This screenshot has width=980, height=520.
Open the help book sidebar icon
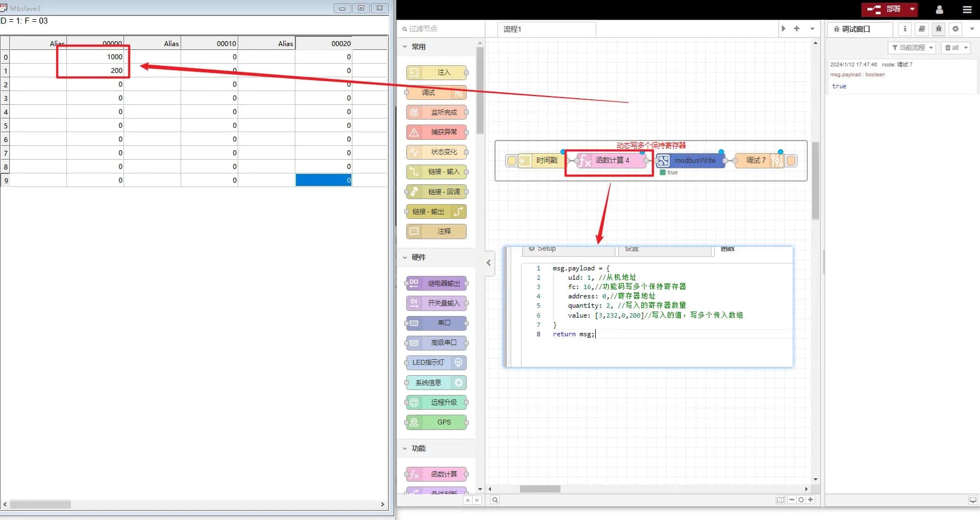922,29
